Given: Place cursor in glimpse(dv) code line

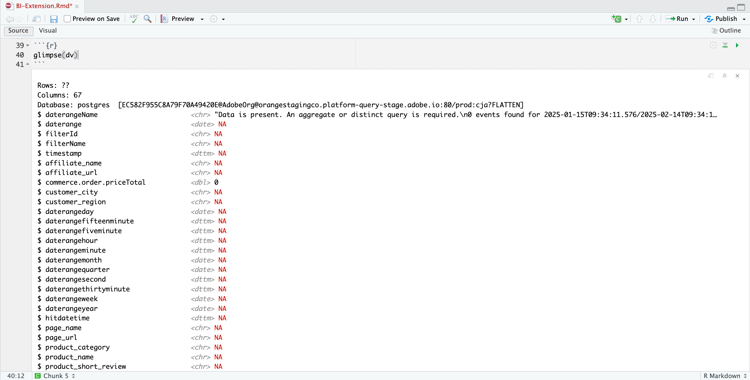Looking at the screenshot, I should 55,55.
